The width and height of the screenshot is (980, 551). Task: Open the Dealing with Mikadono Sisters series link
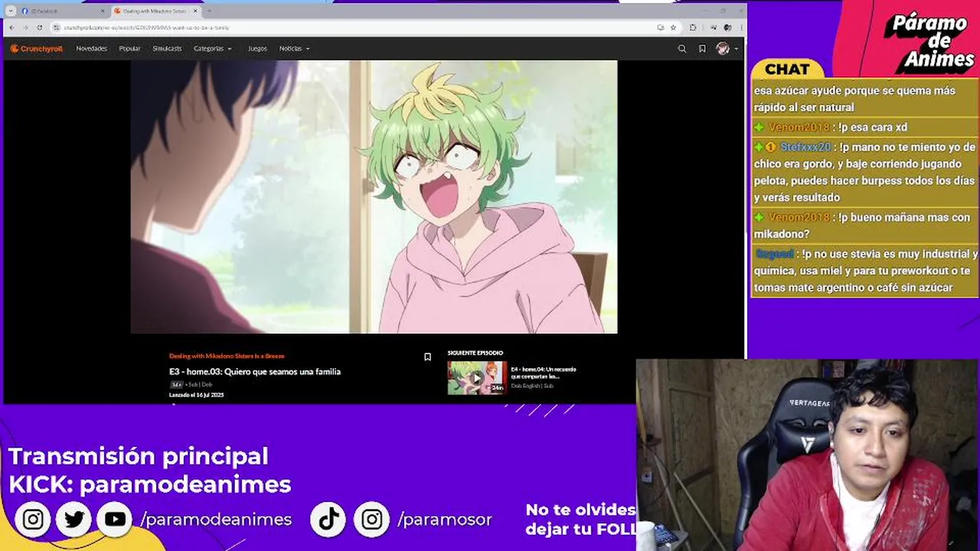click(x=227, y=356)
